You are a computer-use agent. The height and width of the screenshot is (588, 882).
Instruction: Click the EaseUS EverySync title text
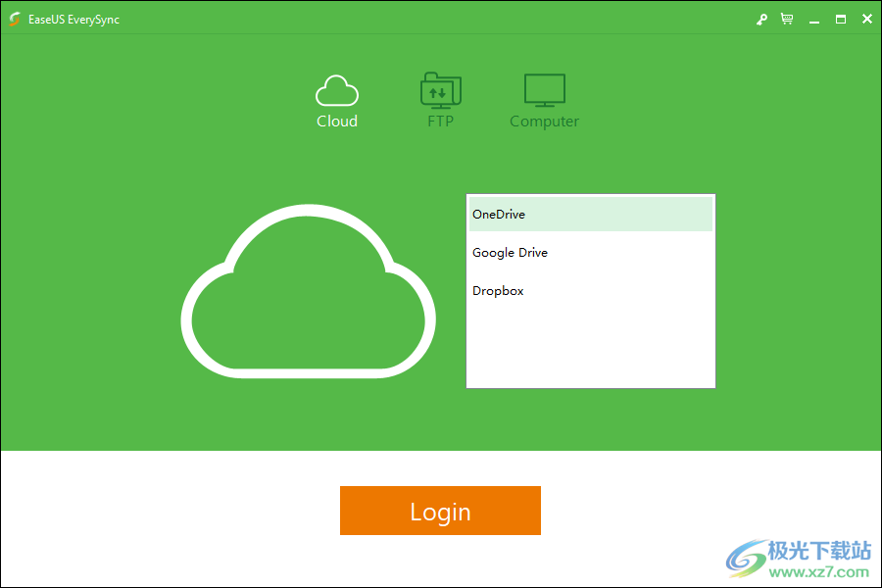point(74,20)
